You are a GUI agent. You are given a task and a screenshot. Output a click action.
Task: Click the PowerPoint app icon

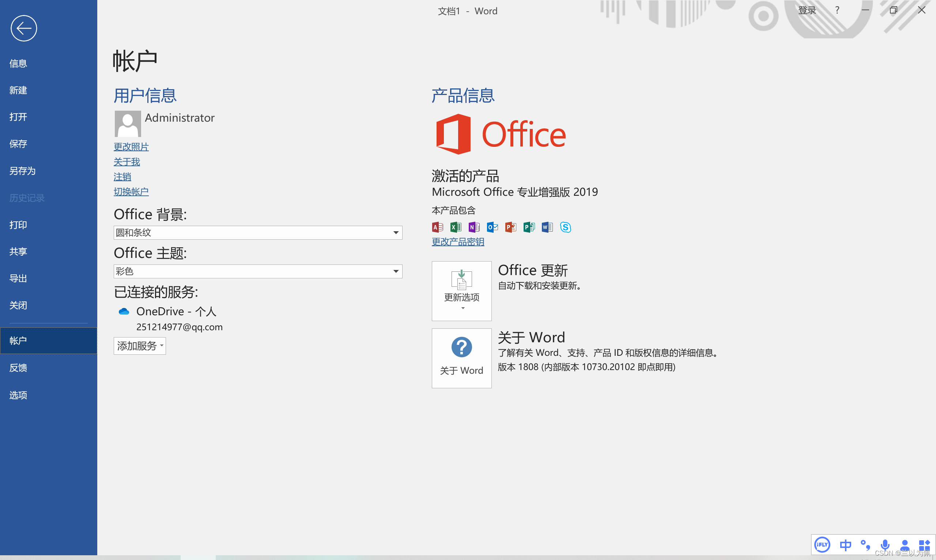(x=510, y=227)
